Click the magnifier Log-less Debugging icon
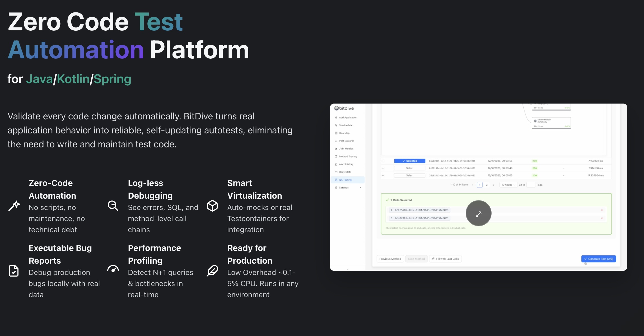The height and width of the screenshot is (336, 644). pos(113,206)
